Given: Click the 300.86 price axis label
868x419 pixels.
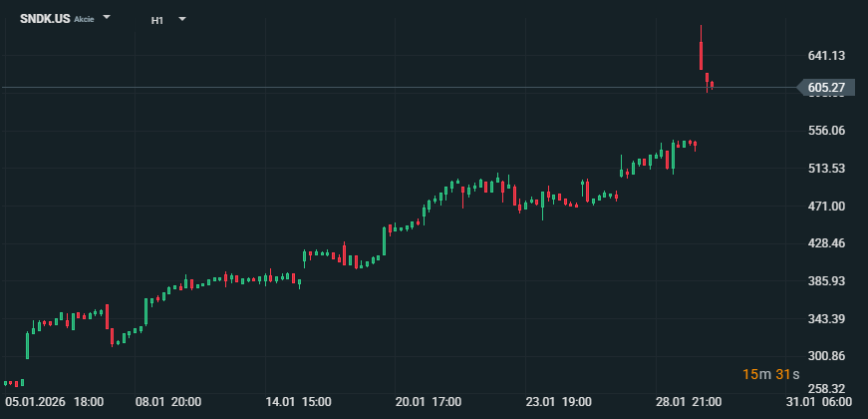Looking at the screenshot, I should tap(826, 356).
